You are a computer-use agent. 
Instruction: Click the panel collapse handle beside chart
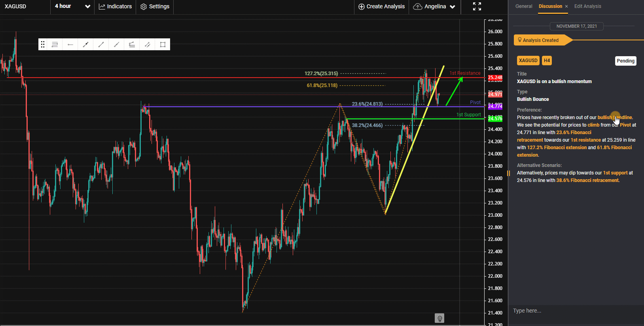(508, 173)
